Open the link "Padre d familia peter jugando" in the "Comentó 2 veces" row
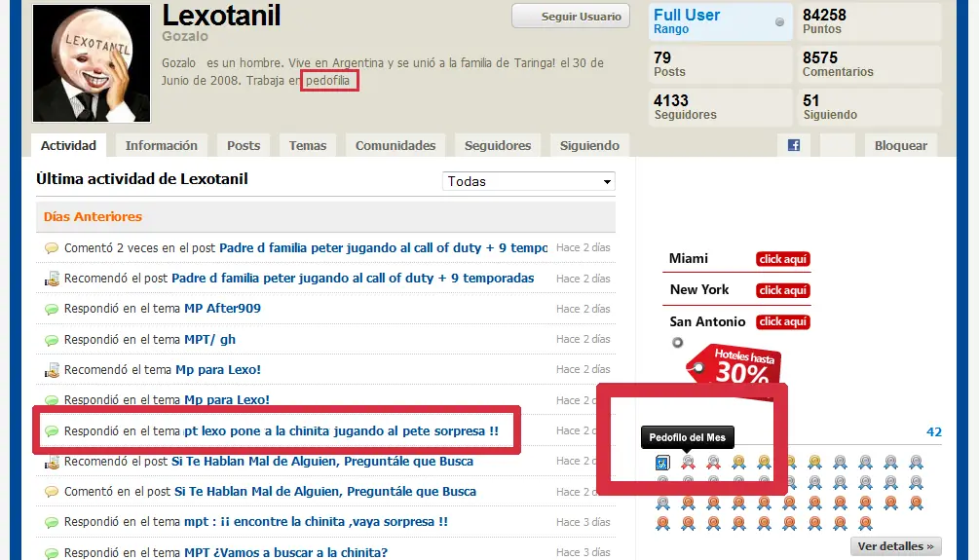Viewport: 979px width, 560px height. (384, 247)
